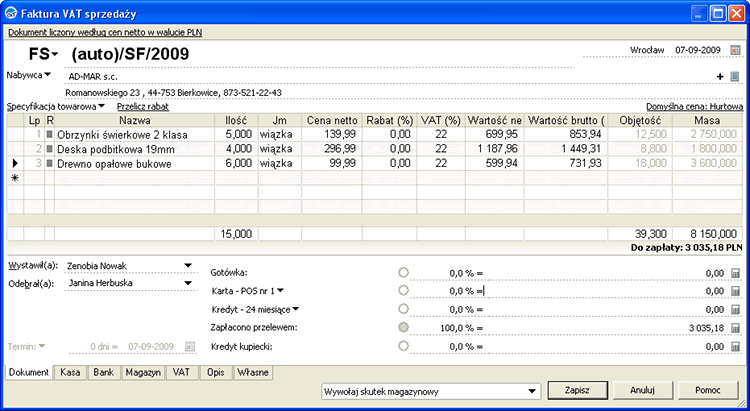The width and height of the screenshot is (750, 411).
Task: Switch to the Magazyn tab
Action: pos(142,373)
